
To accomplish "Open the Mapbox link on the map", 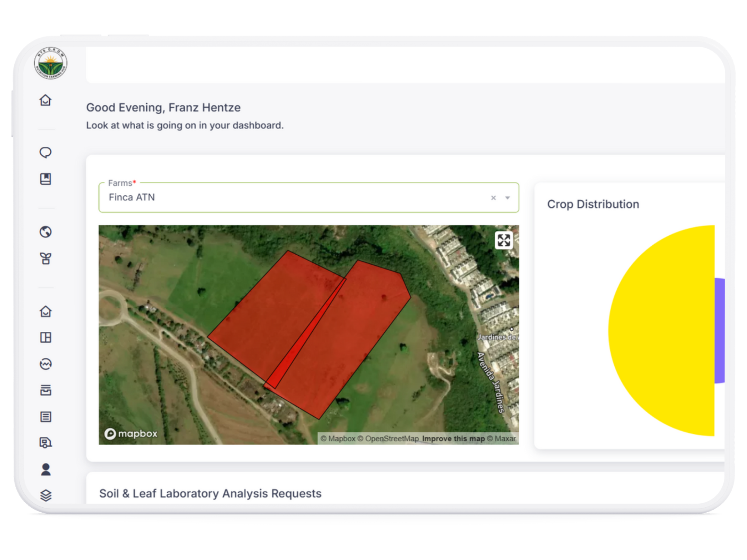I will [131, 434].
